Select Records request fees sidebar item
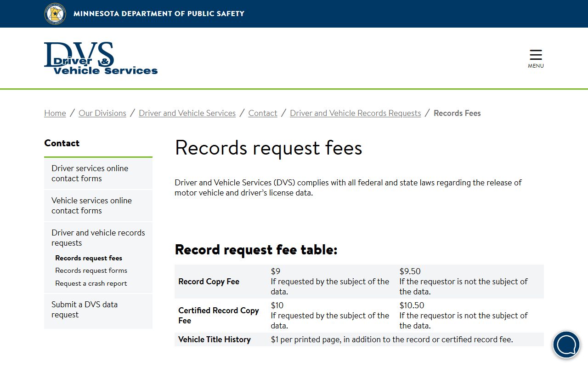This screenshot has width=588, height=368. (89, 258)
